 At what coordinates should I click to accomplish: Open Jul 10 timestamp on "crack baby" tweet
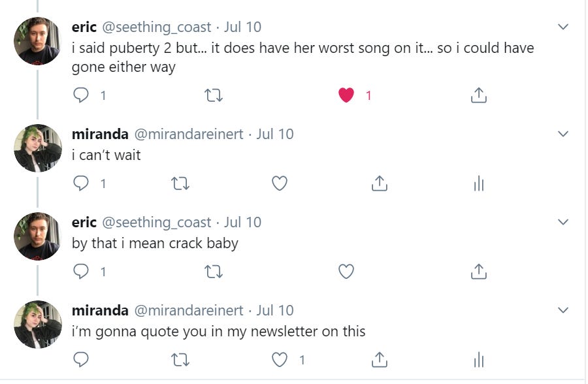pyautogui.click(x=242, y=222)
